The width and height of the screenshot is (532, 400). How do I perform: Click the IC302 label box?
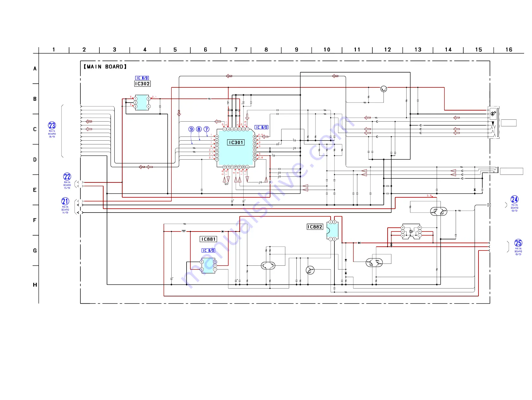142,84
